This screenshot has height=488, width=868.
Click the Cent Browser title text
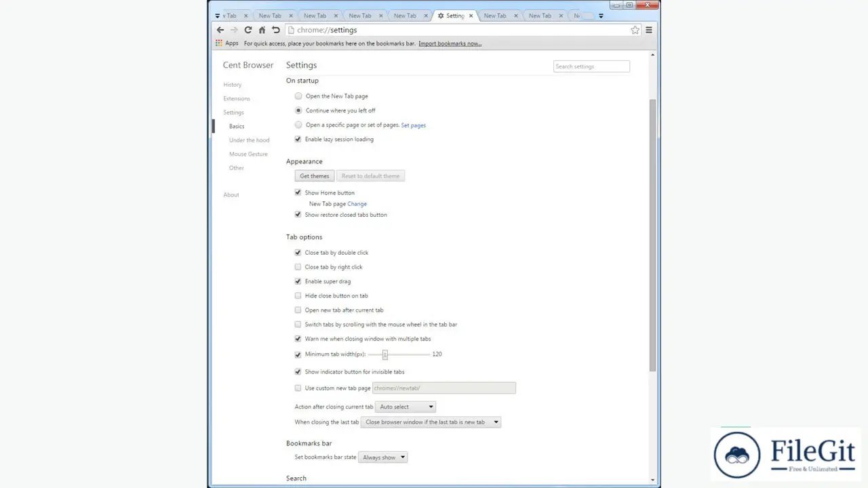(x=248, y=65)
